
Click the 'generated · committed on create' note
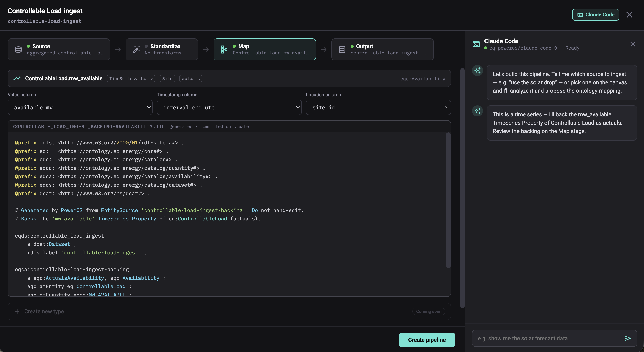pyautogui.click(x=209, y=126)
